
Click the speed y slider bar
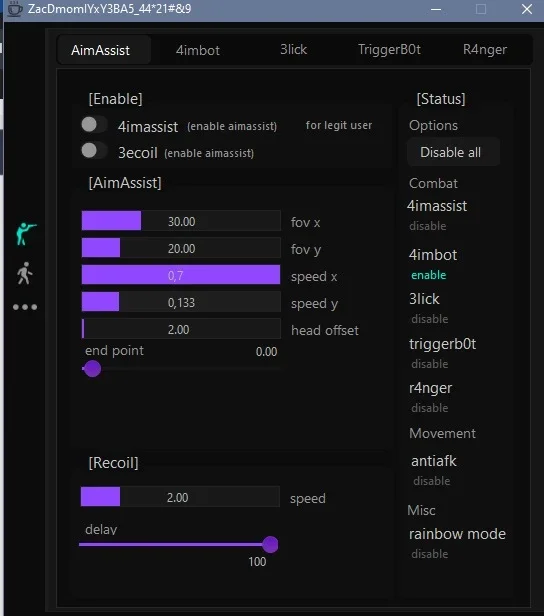181,302
